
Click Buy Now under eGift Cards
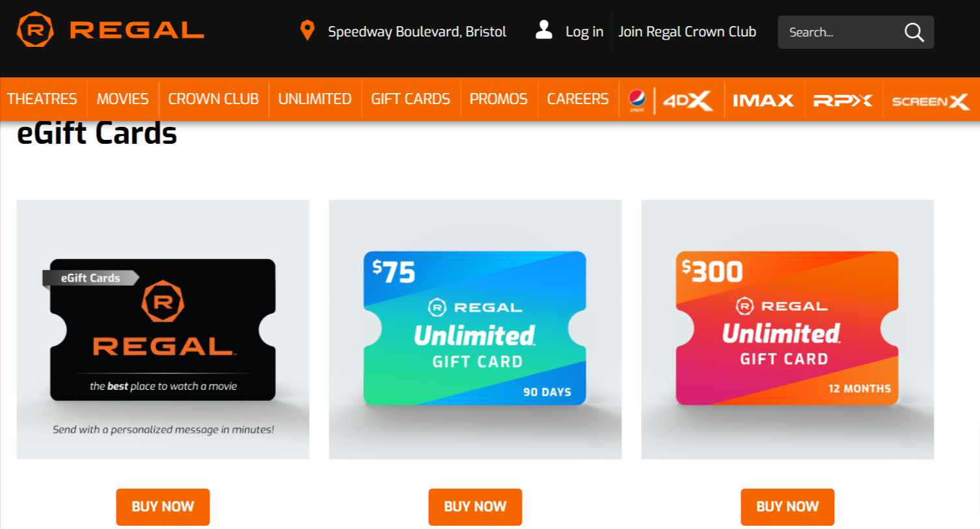[x=163, y=507]
